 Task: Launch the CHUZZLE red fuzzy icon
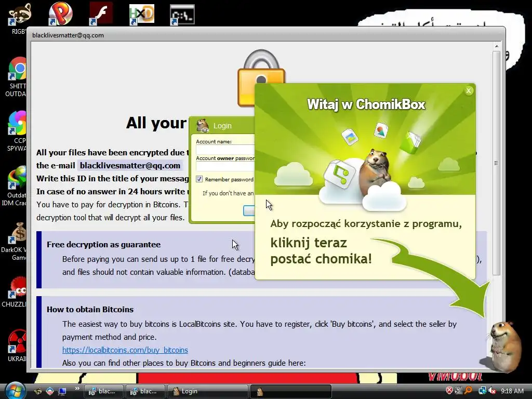point(15,292)
